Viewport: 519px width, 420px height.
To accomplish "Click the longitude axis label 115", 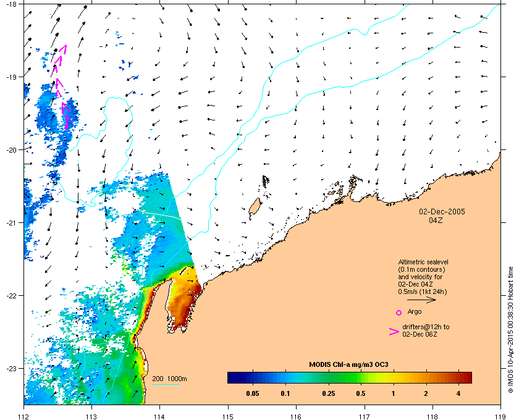I will click(228, 416).
